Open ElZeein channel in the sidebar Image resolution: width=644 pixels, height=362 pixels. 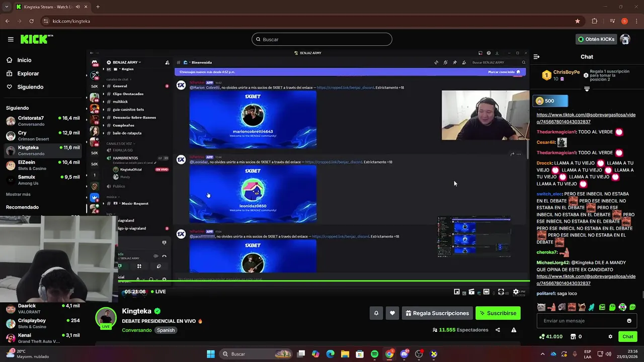click(43, 165)
